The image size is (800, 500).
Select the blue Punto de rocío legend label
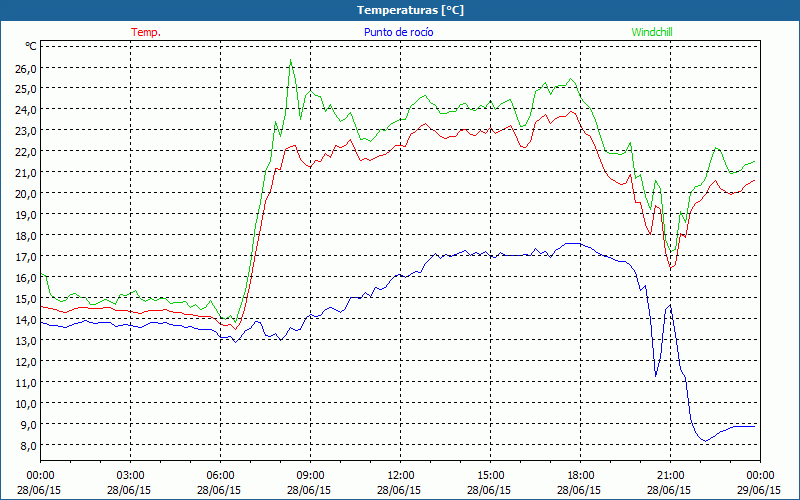click(x=398, y=32)
